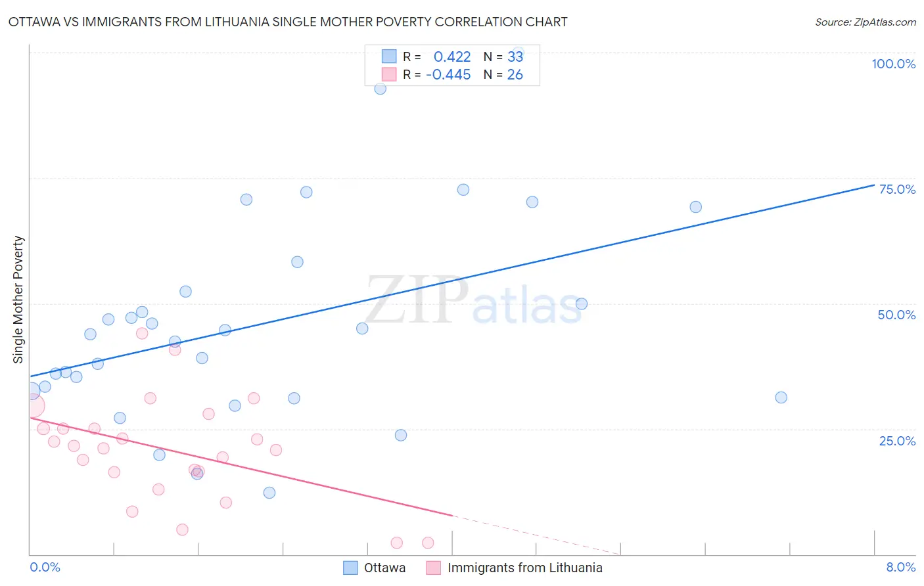Select the 50.0% y-axis tick label
924x586 pixels.
click(x=896, y=315)
